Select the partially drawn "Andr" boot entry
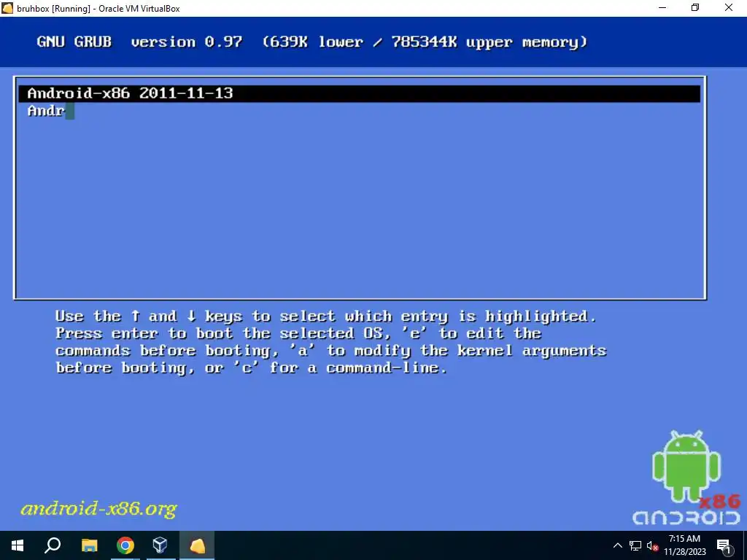The height and width of the screenshot is (560, 747). click(46, 111)
